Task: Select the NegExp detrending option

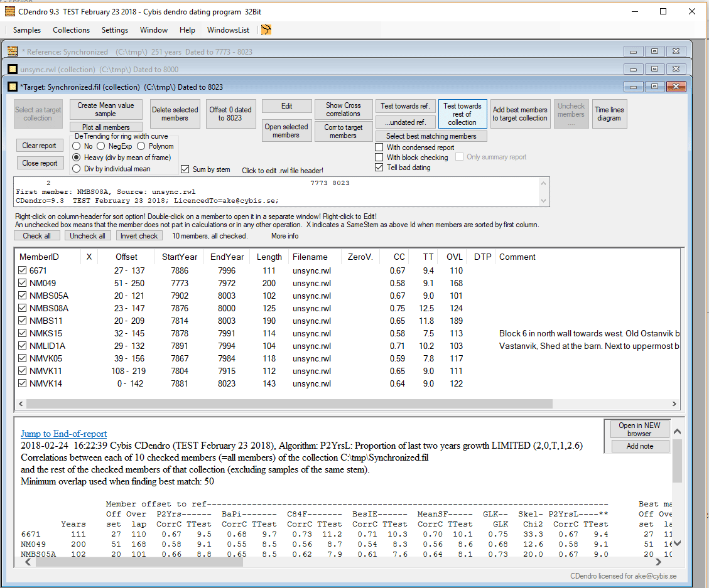Action: [x=101, y=146]
